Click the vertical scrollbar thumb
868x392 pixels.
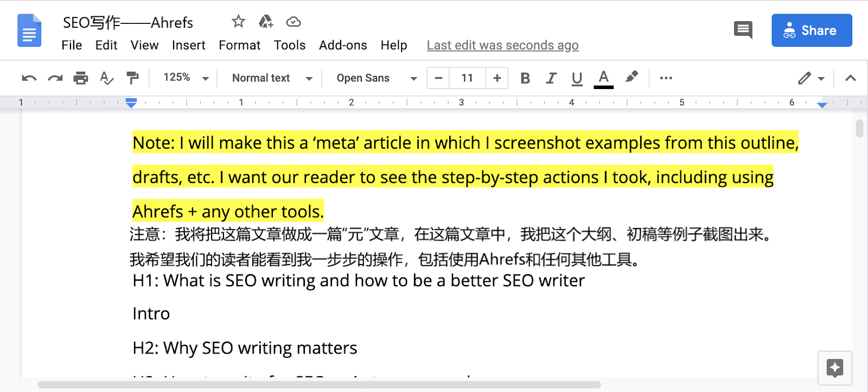(x=859, y=129)
